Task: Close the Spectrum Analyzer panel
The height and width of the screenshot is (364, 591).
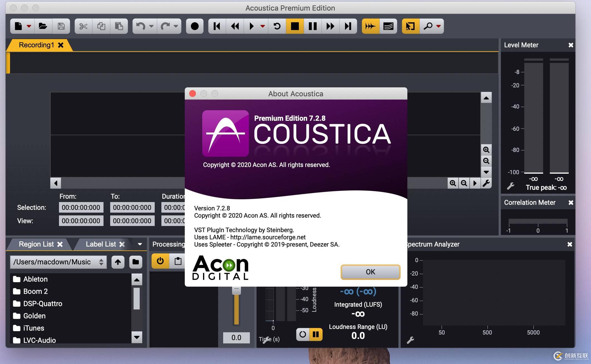Action: (570, 244)
